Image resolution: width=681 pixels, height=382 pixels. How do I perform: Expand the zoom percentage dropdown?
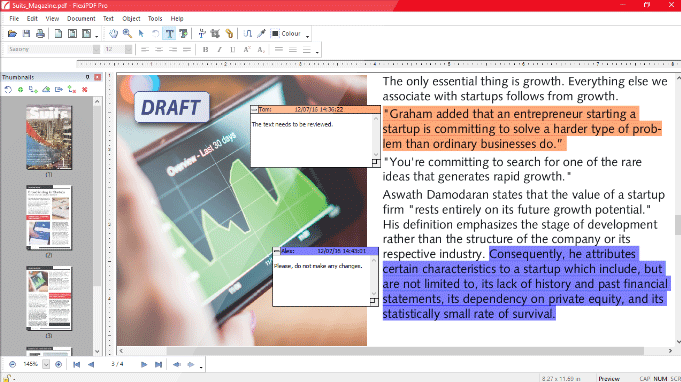coord(46,364)
